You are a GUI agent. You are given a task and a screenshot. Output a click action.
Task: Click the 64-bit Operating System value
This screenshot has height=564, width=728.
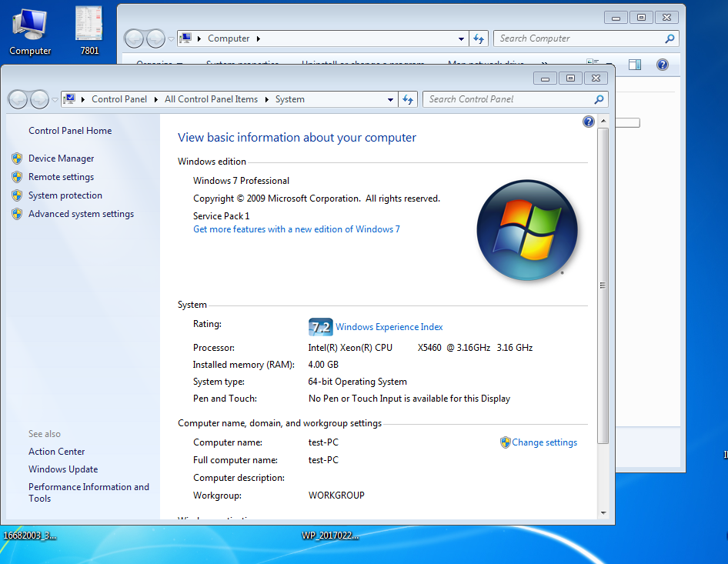point(358,382)
